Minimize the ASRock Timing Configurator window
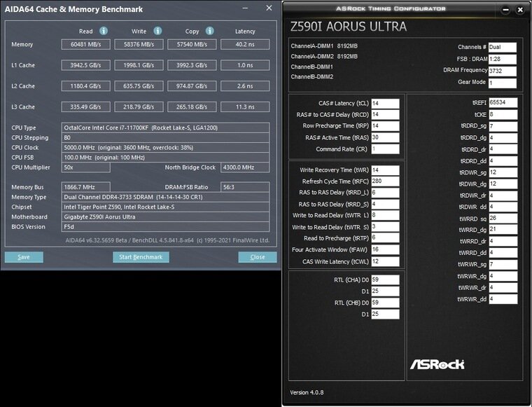532x407 pixels. click(x=505, y=10)
